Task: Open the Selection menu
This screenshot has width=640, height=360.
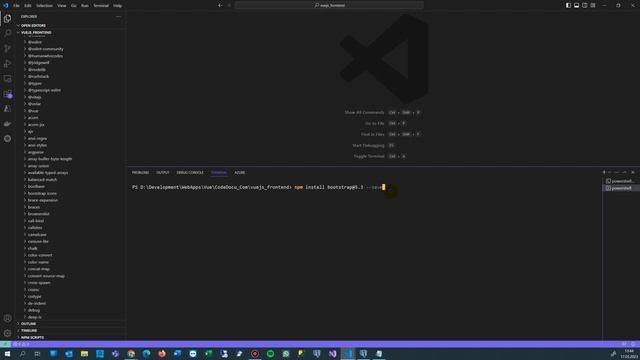Action: point(44,6)
